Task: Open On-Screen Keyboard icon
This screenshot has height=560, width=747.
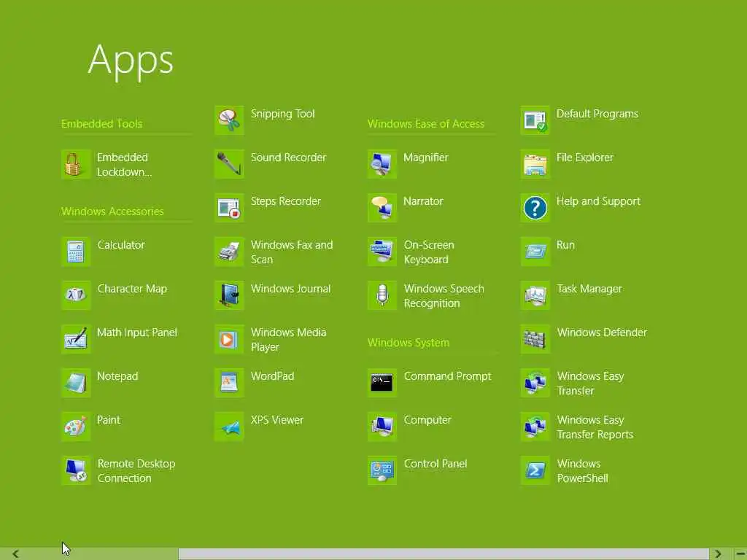Action: 382,252
